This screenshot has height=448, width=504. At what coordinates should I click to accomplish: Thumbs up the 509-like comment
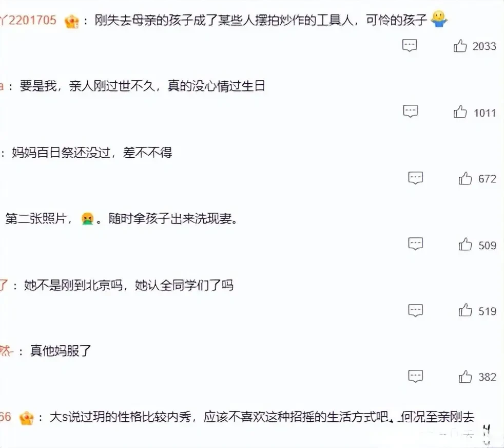(465, 244)
